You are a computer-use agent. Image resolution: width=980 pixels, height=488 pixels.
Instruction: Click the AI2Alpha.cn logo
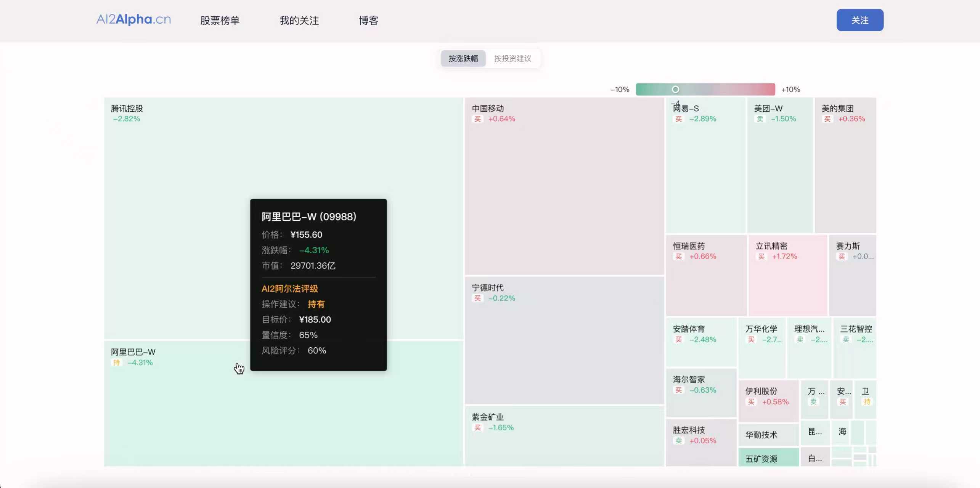(133, 19)
